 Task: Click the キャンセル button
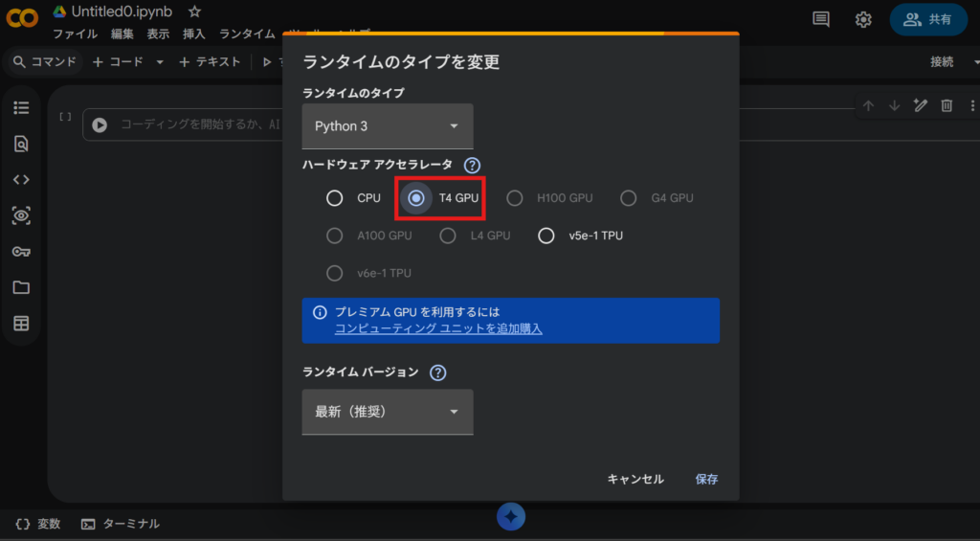[635, 479]
